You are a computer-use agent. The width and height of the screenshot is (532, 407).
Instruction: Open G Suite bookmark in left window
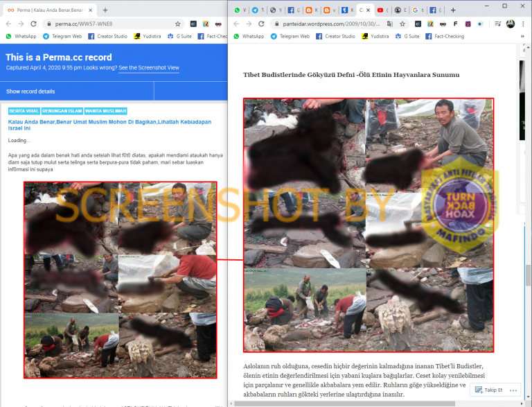click(179, 36)
